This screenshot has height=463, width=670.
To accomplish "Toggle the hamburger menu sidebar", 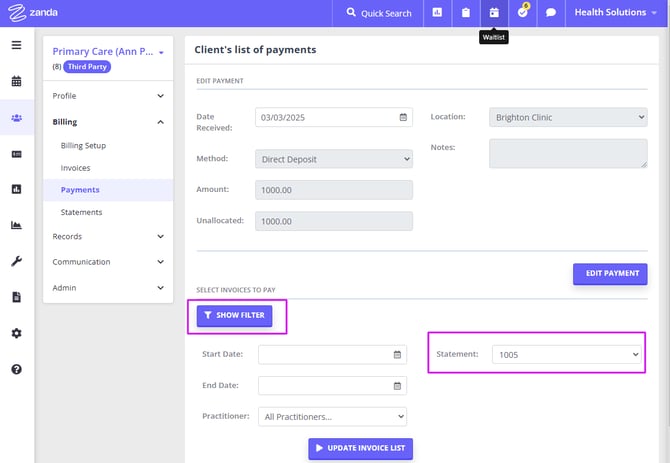I will pos(16,45).
